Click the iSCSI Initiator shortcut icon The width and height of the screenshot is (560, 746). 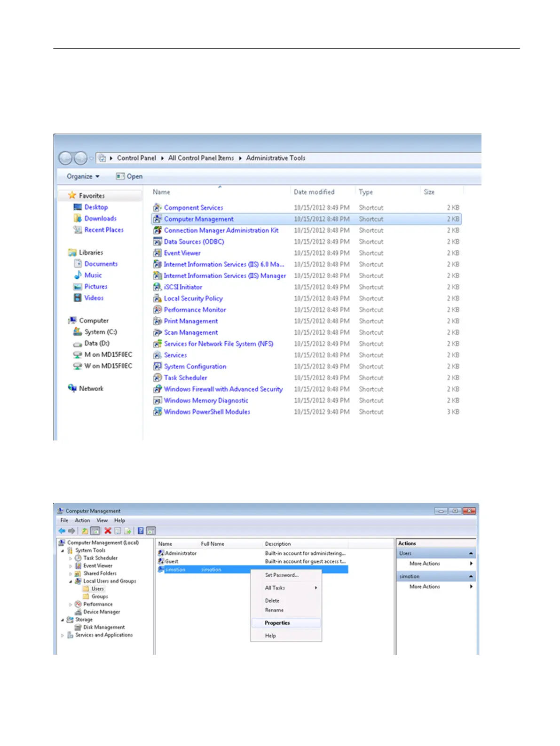pos(158,287)
